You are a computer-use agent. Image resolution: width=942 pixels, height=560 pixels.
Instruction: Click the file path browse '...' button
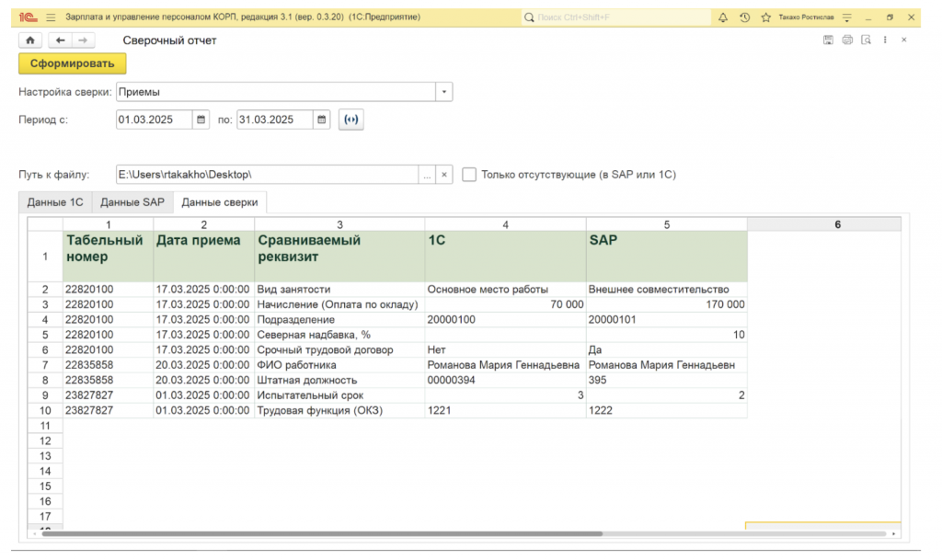[426, 175]
